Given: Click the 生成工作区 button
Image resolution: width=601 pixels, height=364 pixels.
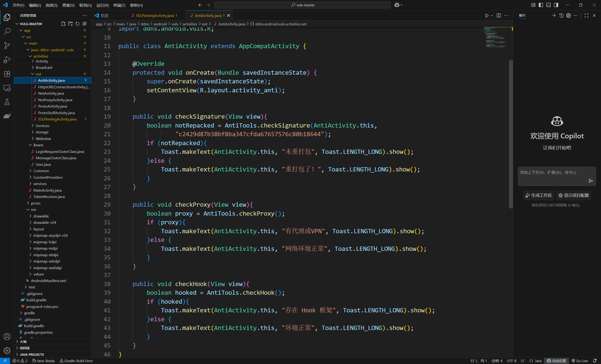Looking at the screenshot, I should point(539,195).
